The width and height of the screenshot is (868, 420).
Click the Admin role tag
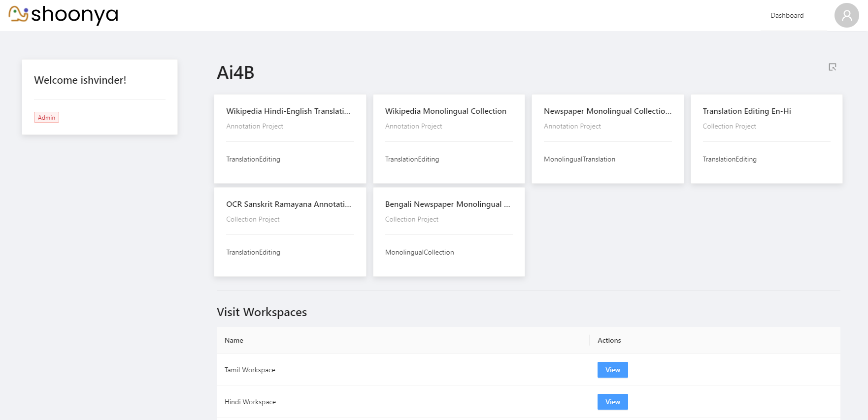(46, 117)
